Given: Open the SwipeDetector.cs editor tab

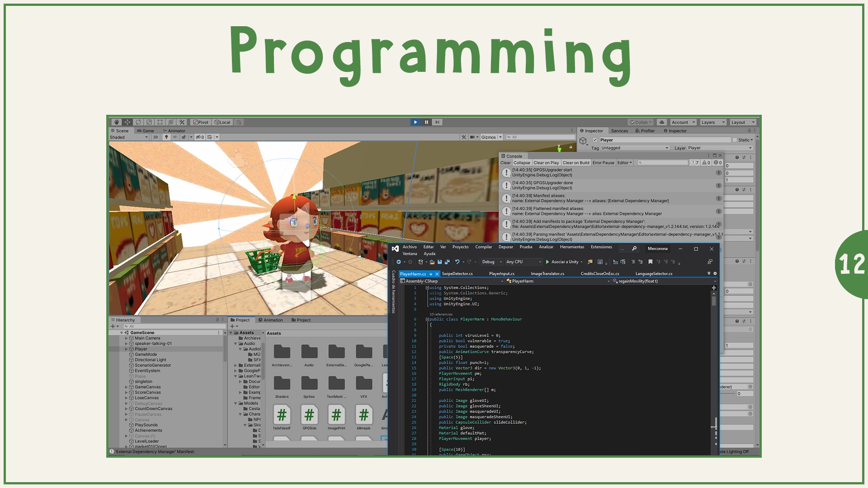Looking at the screenshot, I should pos(457,274).
